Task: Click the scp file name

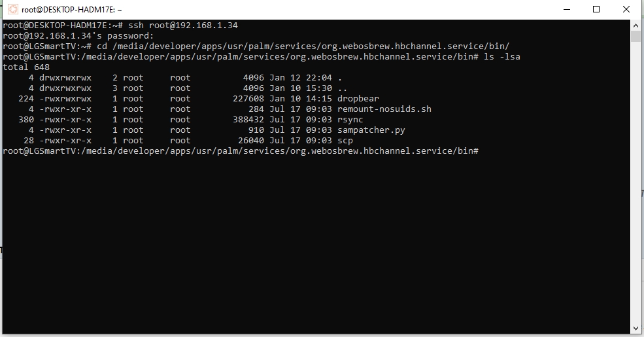Action: coord(345,141)
